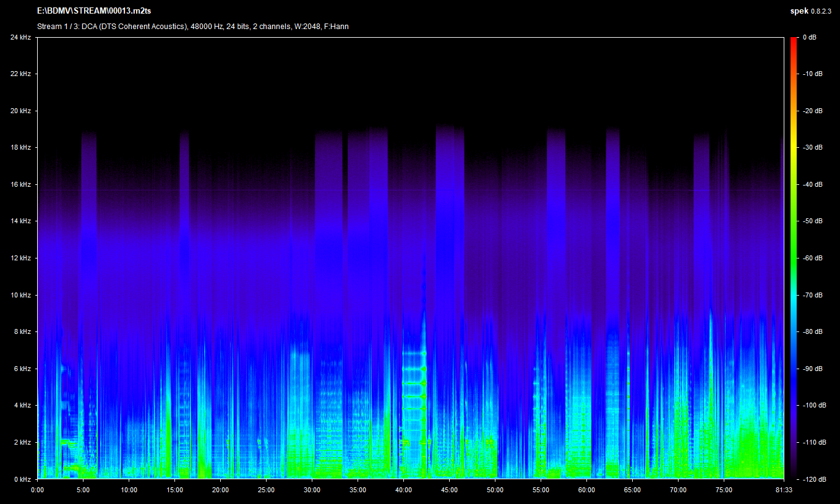Click the file path E:\BDMV\STREAM\00013.m2ts title

(93, 11)
